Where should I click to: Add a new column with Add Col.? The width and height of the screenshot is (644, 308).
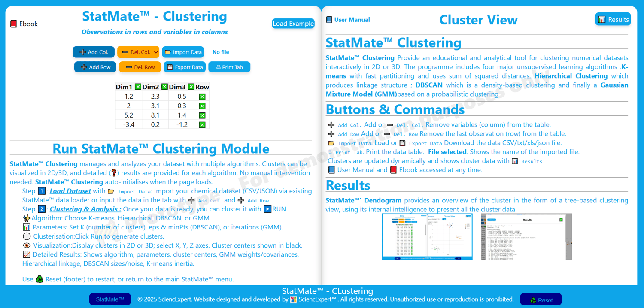tap(94, 52)
